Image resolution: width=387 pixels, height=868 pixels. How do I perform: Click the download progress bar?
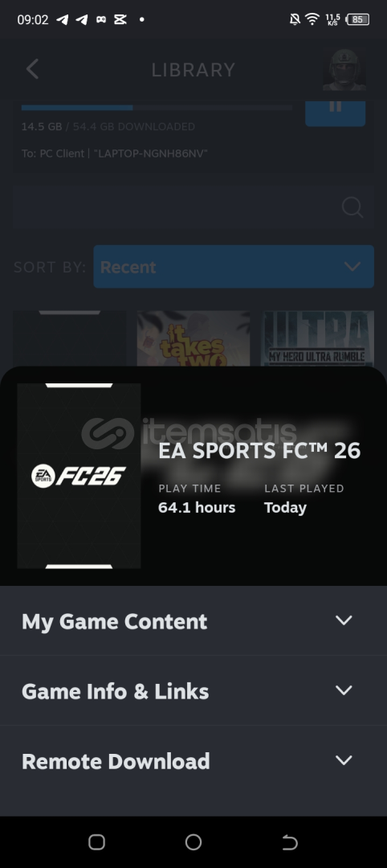157,108
